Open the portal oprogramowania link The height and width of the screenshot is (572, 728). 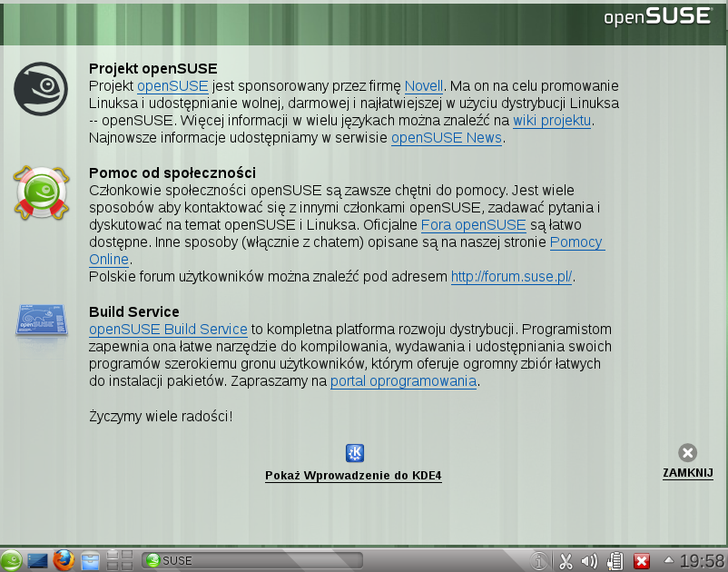pos(403,381)
